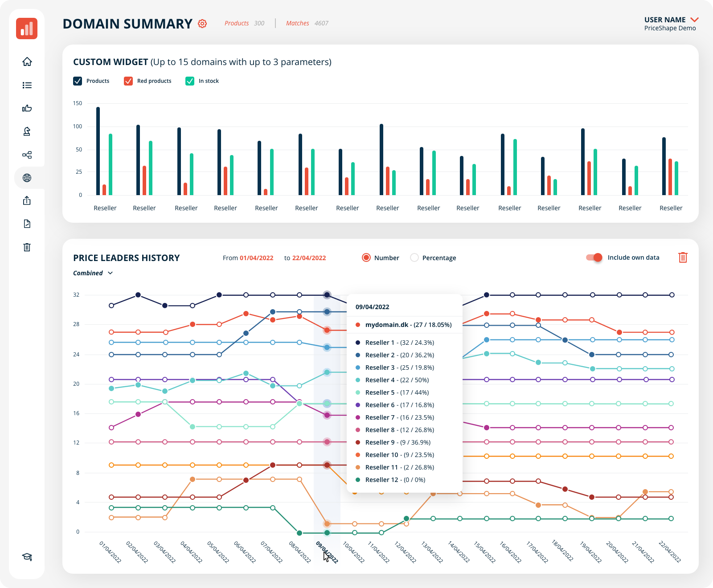Click the Matches 4607 counter
This screenshot has width=713, height=588.
click(307, 23)
